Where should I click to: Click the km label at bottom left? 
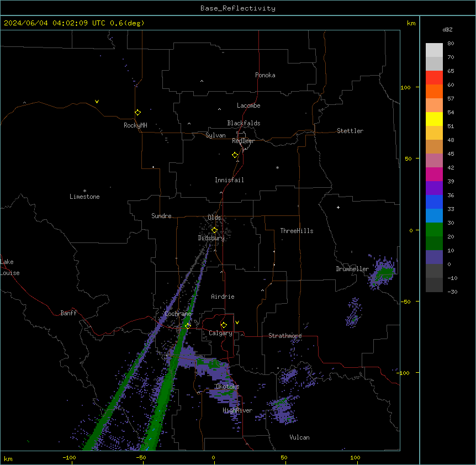[8, 459]
